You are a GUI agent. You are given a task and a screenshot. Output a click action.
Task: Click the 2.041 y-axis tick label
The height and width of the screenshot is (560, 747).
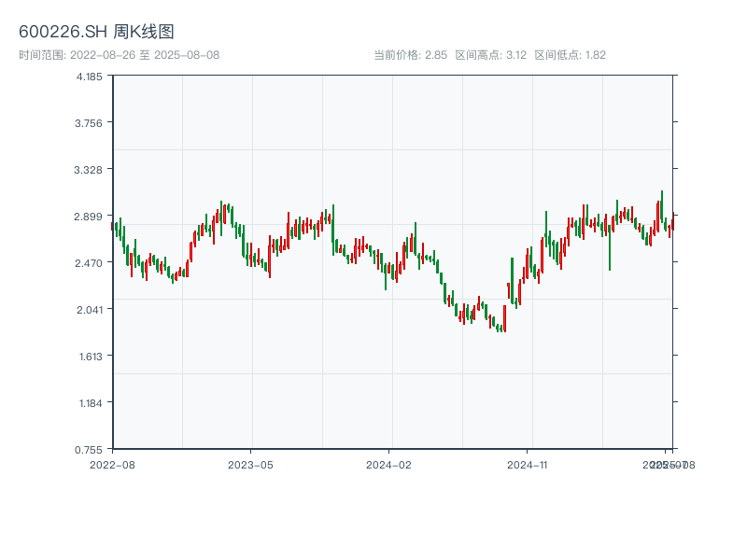click(90, 310)
